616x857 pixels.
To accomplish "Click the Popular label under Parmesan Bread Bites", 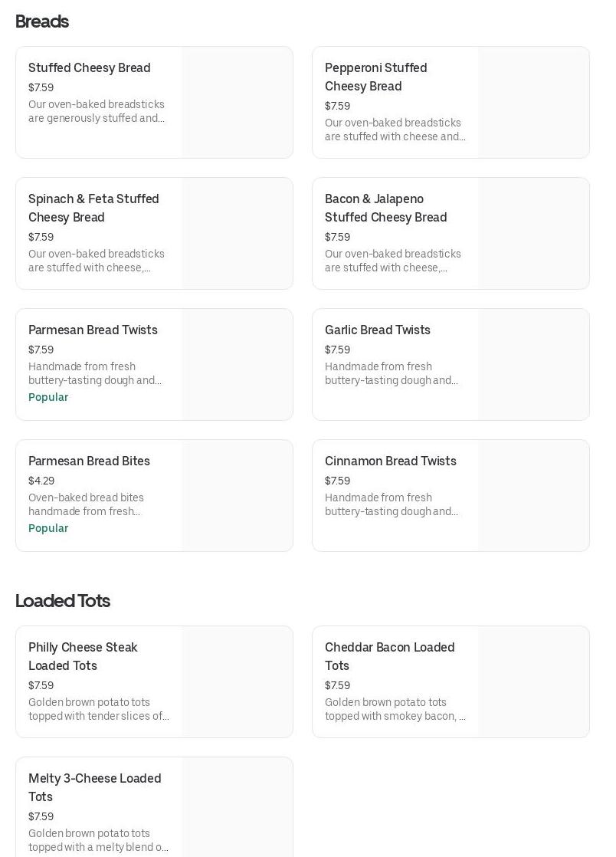I will tap(48, 528).
